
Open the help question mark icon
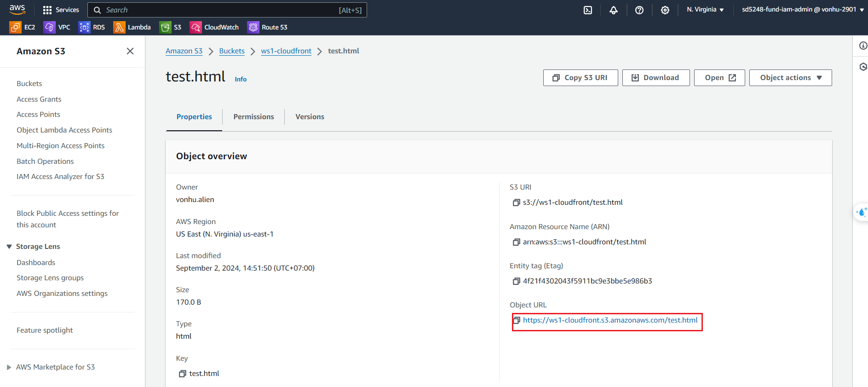(639, 10)
